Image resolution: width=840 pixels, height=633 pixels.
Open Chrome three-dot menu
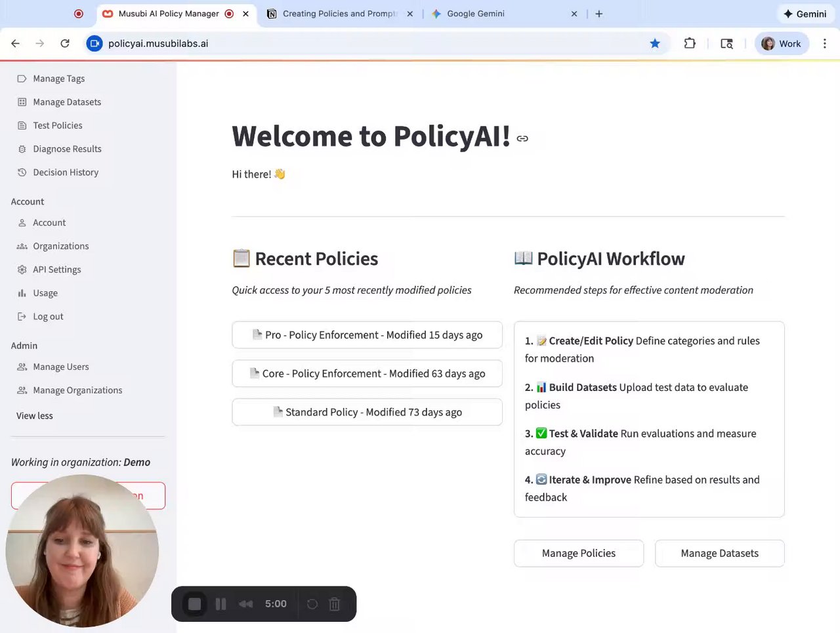[x=825, y=43]
